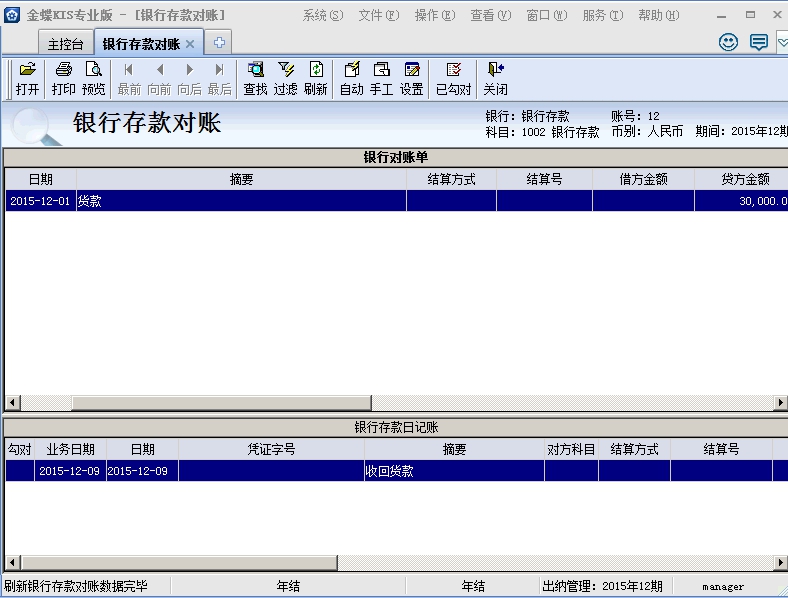The width and height of the screenshot is (788, 598).
Task: Run 自动 automatic reconciliation
Action: (351, 77)
